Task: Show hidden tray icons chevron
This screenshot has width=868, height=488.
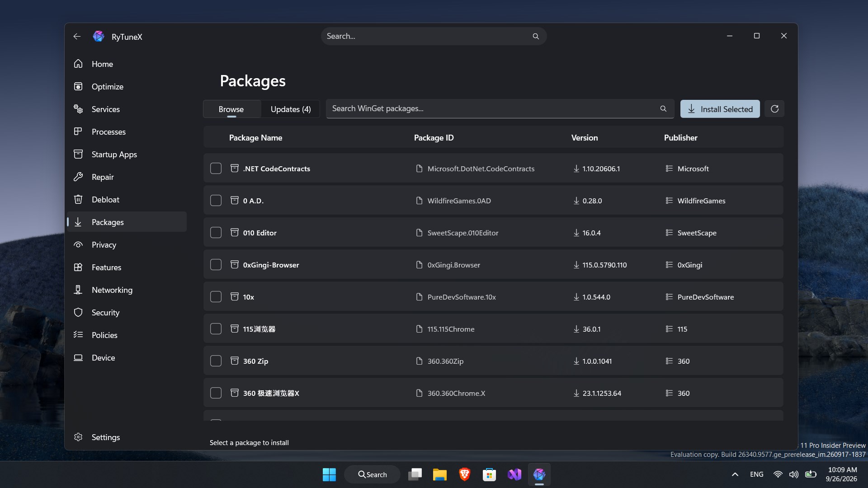Action: pos(735,474)
